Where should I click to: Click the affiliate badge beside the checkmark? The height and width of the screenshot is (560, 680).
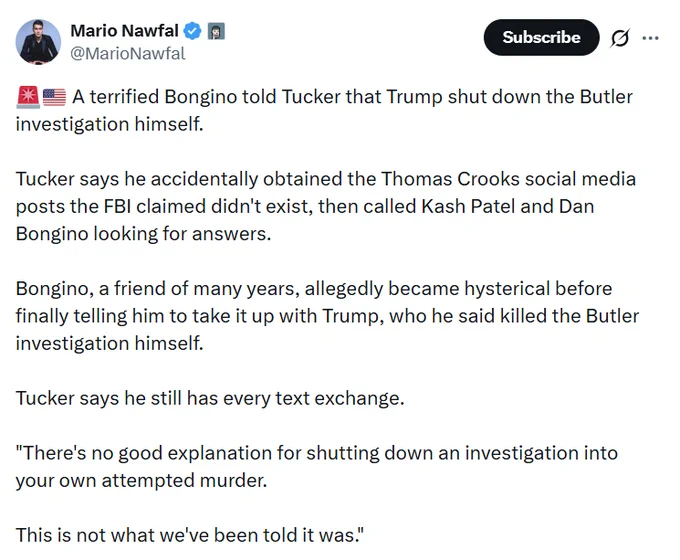(x=216, y=31)
